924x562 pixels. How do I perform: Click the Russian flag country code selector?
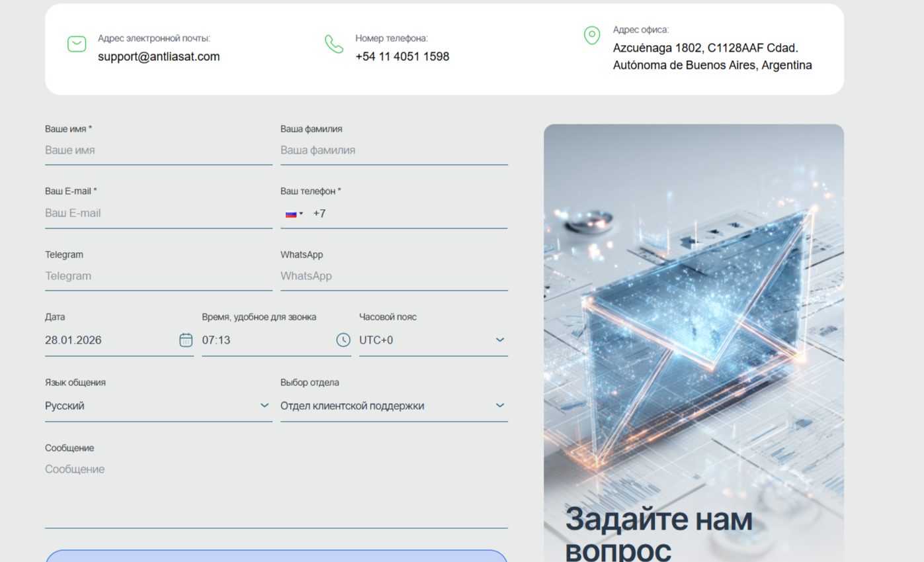(293, 213)
